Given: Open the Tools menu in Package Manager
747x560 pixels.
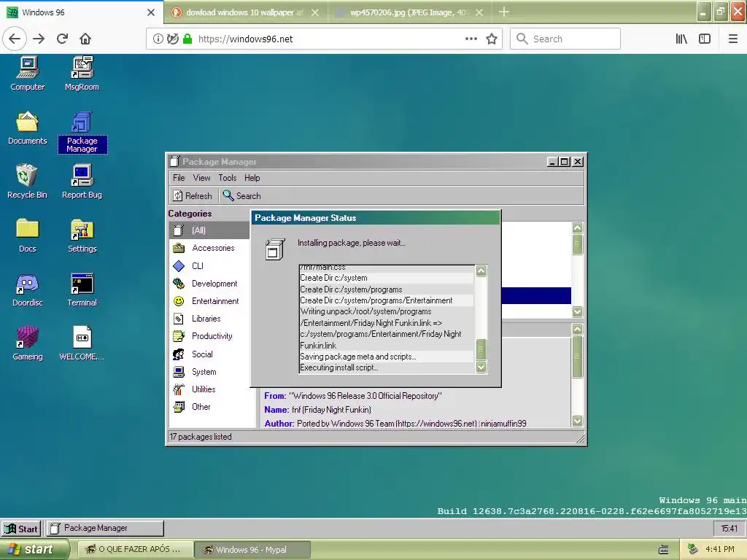Looking at the screenshot, I should point(228,178).
